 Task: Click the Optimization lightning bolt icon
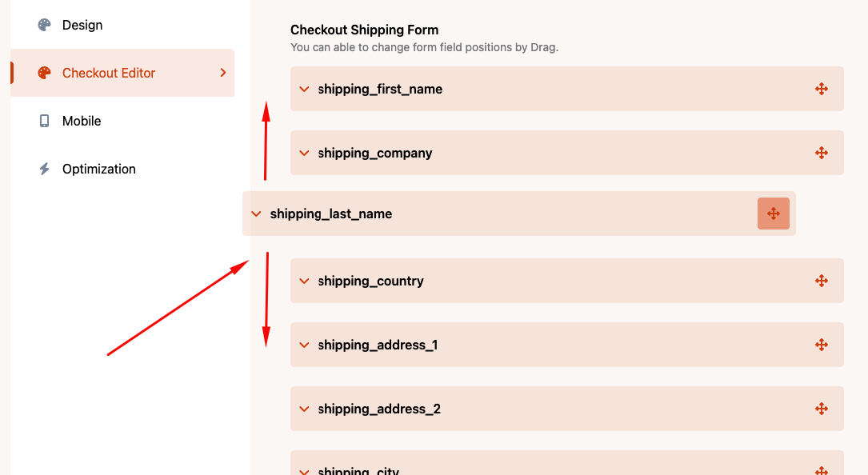pyautogui.click(x=42, y=169)
